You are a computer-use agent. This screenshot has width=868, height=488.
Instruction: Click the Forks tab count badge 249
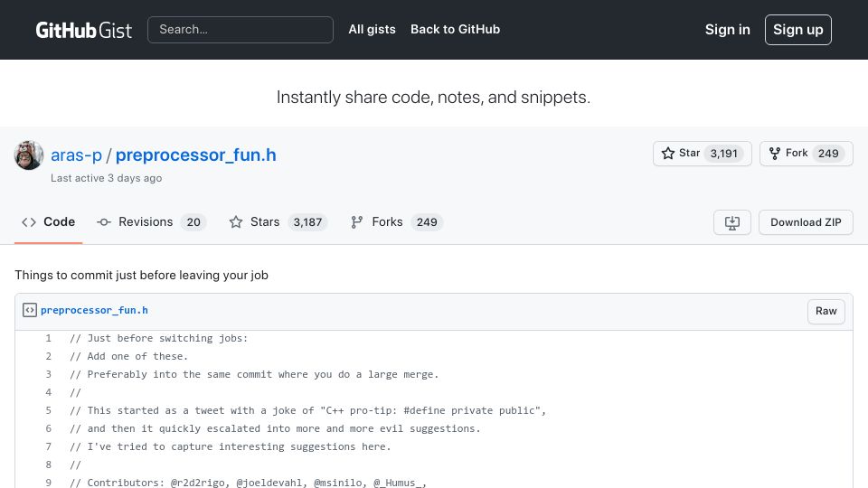pos(427,222)
